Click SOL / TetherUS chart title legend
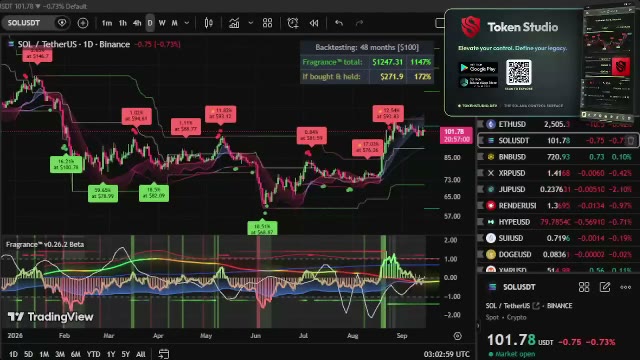This screenshot has height=360, width=640. 73,44
